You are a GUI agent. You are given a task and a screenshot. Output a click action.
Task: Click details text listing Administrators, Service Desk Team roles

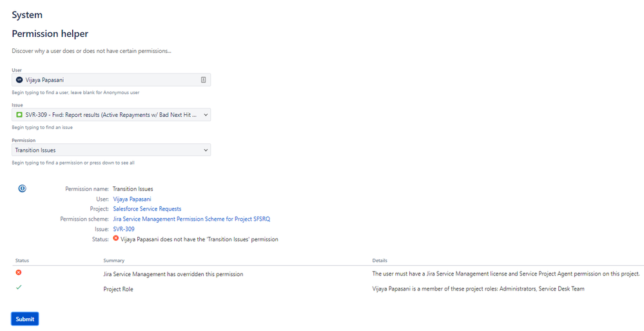(x=478, y=288)
